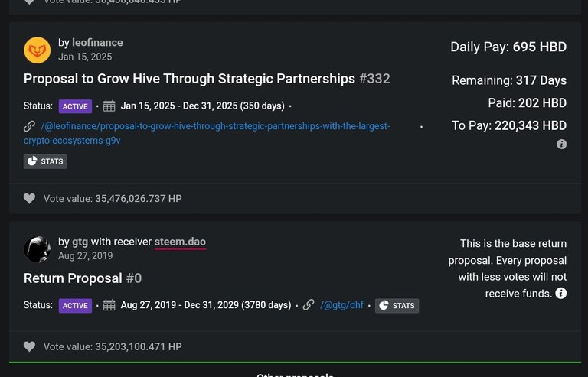Click info icon under To Pay amount
This screenshot has height=377, width=588.
click(561, 144)
